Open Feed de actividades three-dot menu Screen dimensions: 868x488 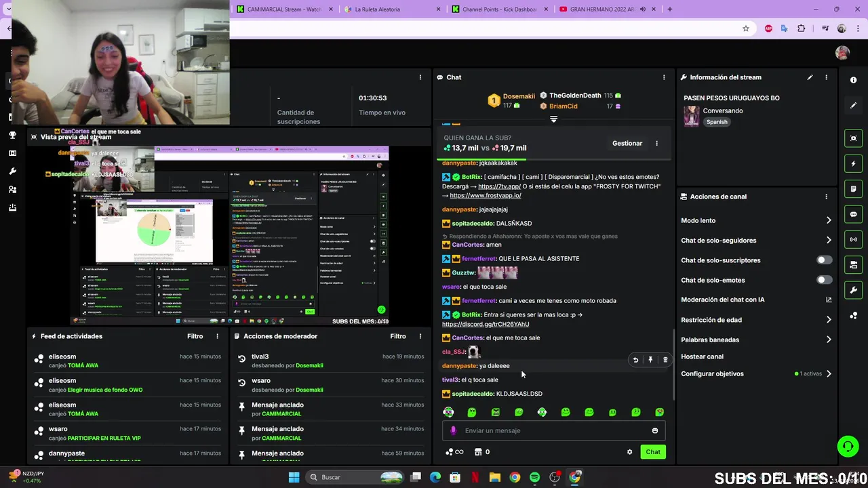tap(218, 336)
